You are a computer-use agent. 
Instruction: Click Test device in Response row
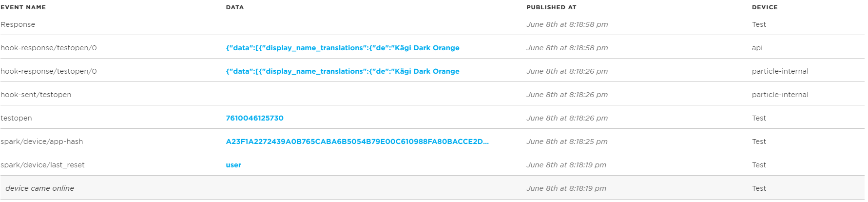[x=759, y=24]
